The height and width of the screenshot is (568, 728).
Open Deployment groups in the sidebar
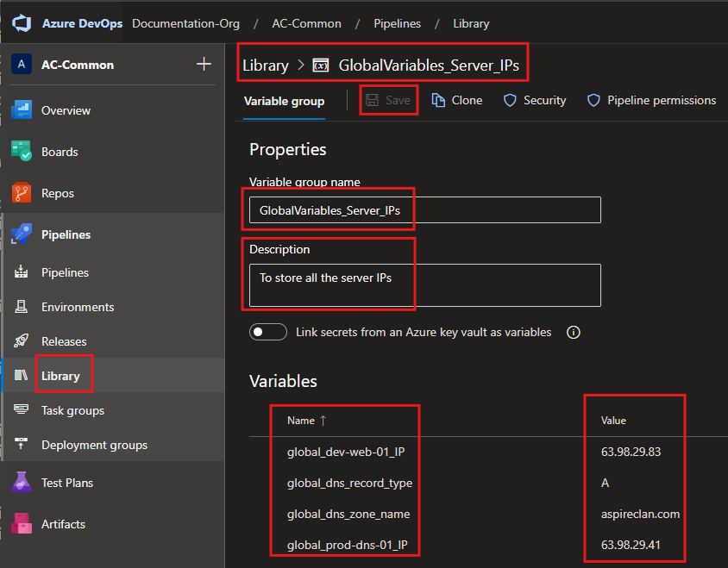pyautogui.click(x=94, y=445)
